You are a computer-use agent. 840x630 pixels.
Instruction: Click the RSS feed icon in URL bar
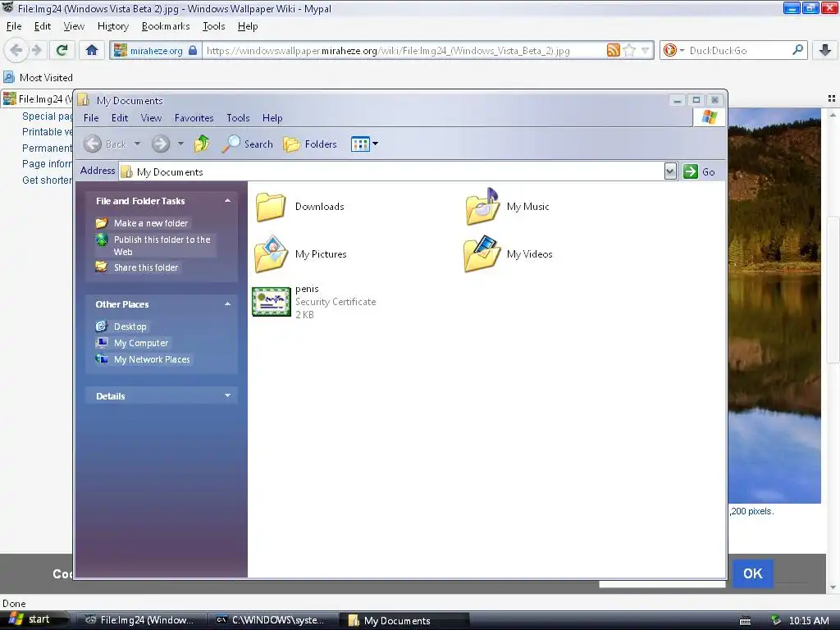(x=614, y=50)
